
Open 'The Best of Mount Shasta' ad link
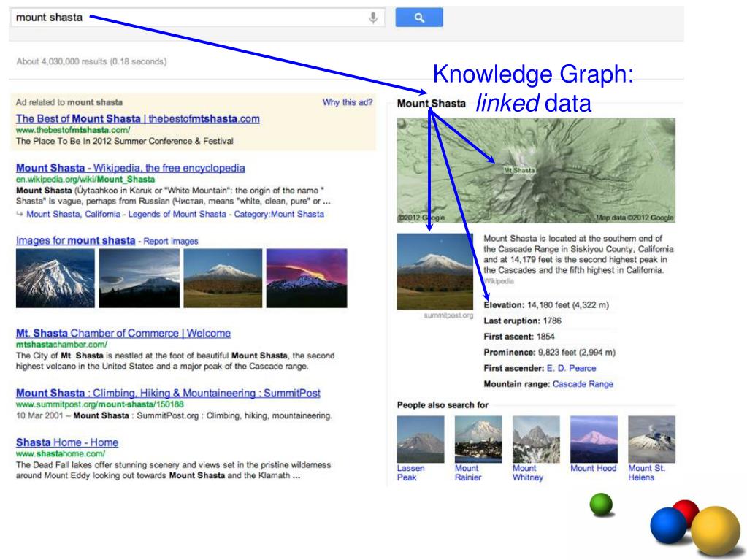coord(138,118)
